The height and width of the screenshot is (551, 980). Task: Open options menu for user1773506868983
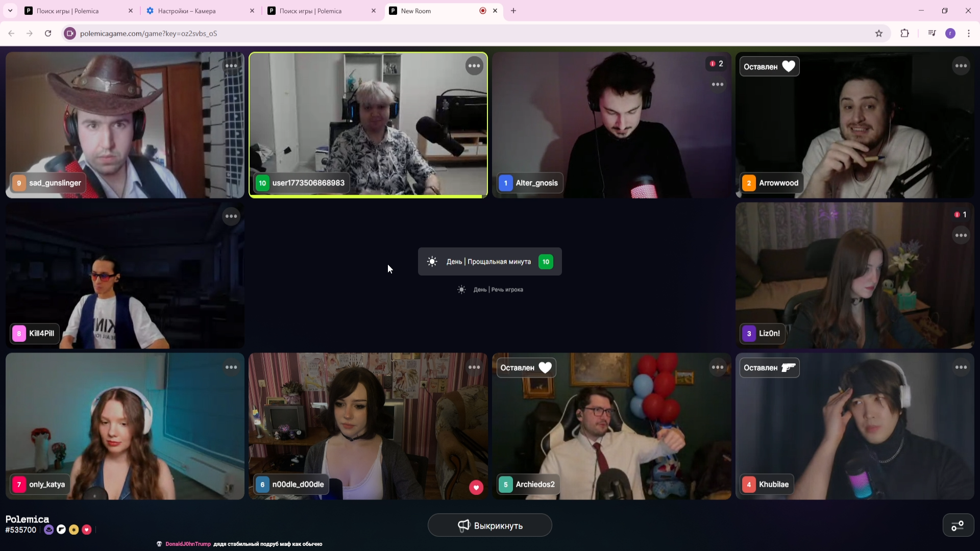tap(474, 66)
